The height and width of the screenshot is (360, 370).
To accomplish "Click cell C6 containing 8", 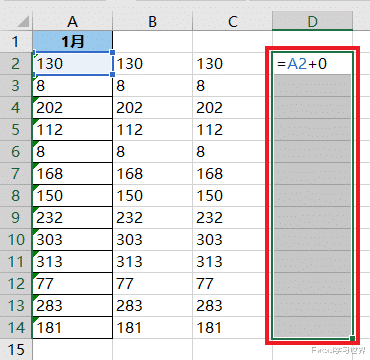I will click(232, 151).
